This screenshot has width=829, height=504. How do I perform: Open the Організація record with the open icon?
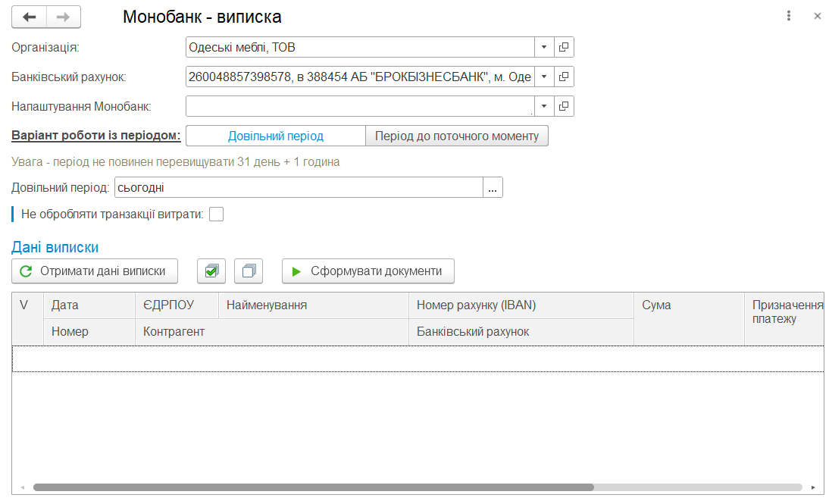pyautogui.click(x=564, y=47)
